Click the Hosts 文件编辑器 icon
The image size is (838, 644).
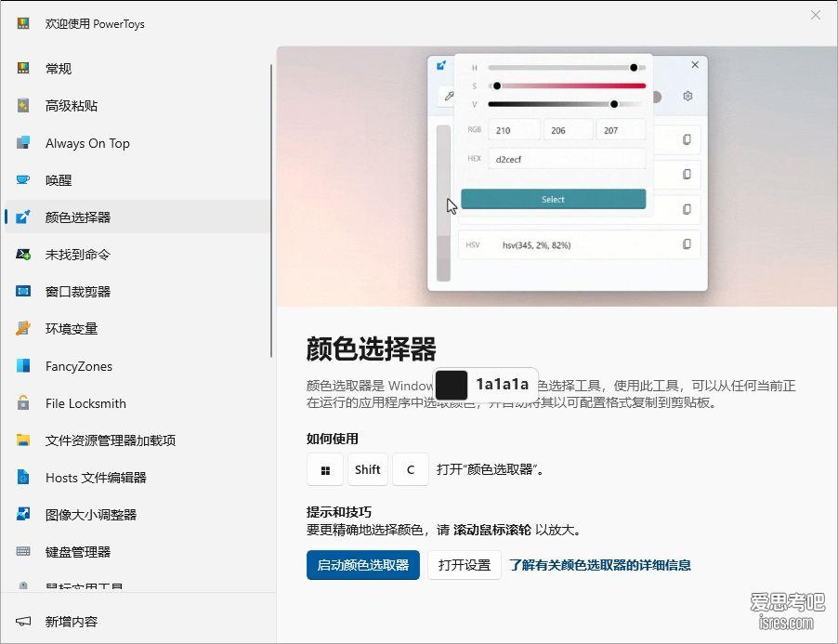point(23,477)
